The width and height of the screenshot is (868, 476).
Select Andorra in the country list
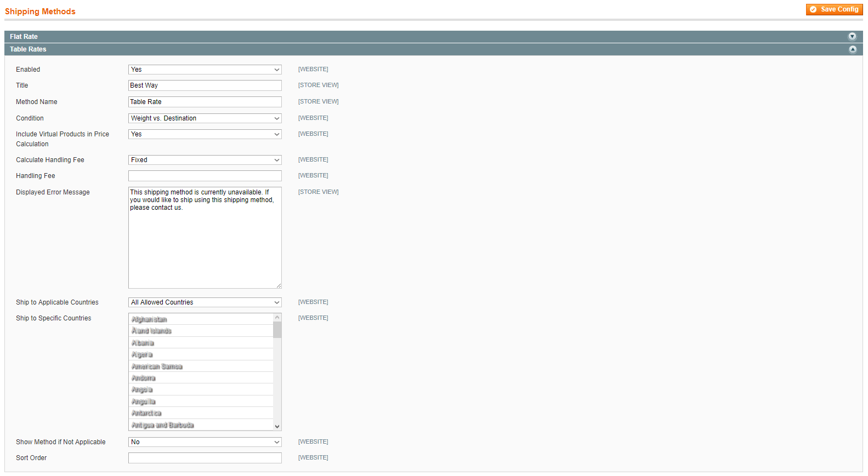tap(144, 378)
